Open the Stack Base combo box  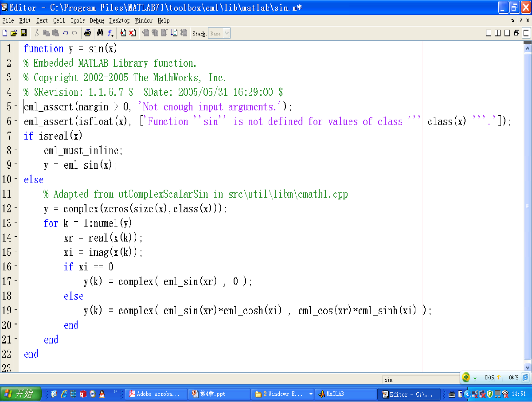click(220, 33)
